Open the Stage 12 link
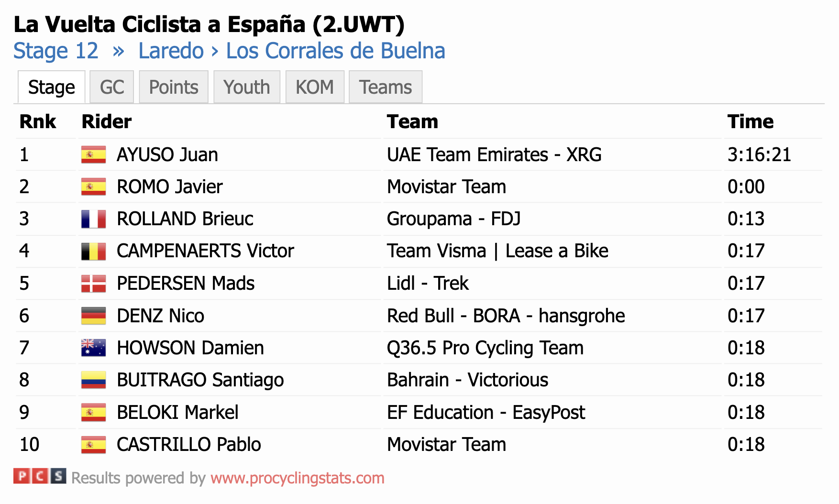Screen dimensions: 839x504 pyautogui.click(x=56, y=51)
